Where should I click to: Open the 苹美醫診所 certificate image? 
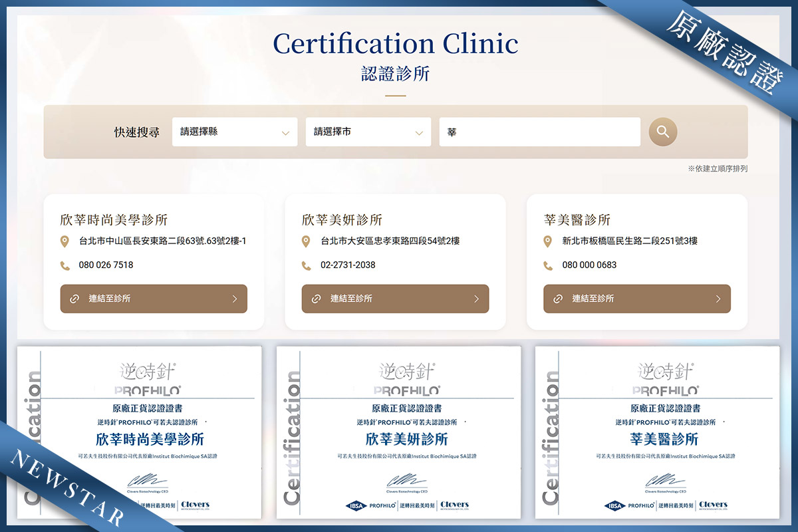pyautogui.click(x=657, y=432)
